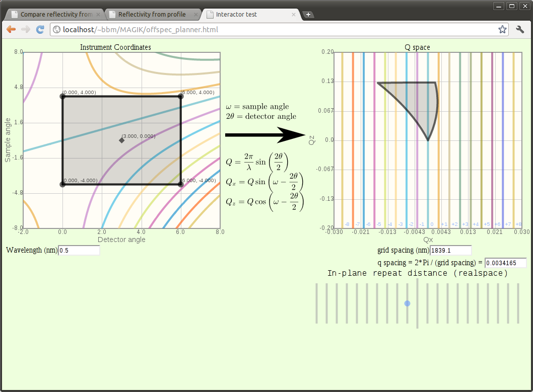Open a new tab with plus button
This screenshot has height=392, width=533.
click(x=308, y=15)
